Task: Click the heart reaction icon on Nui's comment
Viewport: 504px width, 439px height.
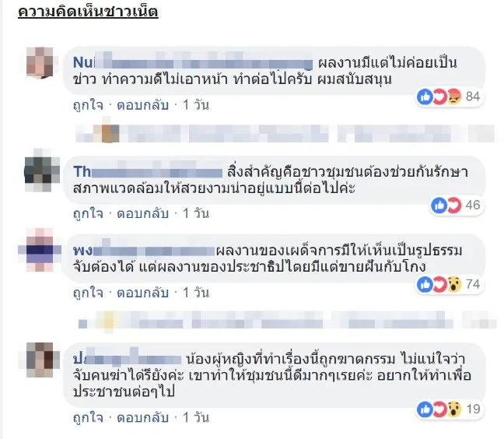Action: tap(439, 97)
